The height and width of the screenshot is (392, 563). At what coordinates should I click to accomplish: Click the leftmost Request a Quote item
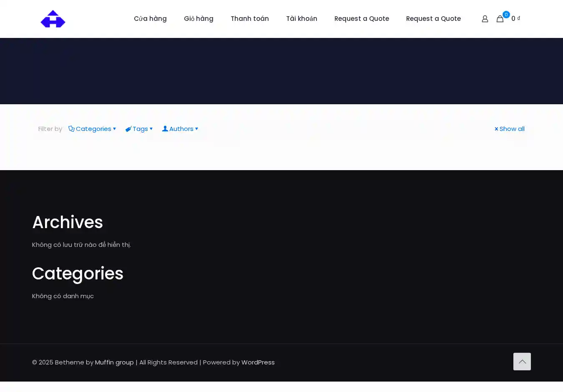[x=362, y=19]
